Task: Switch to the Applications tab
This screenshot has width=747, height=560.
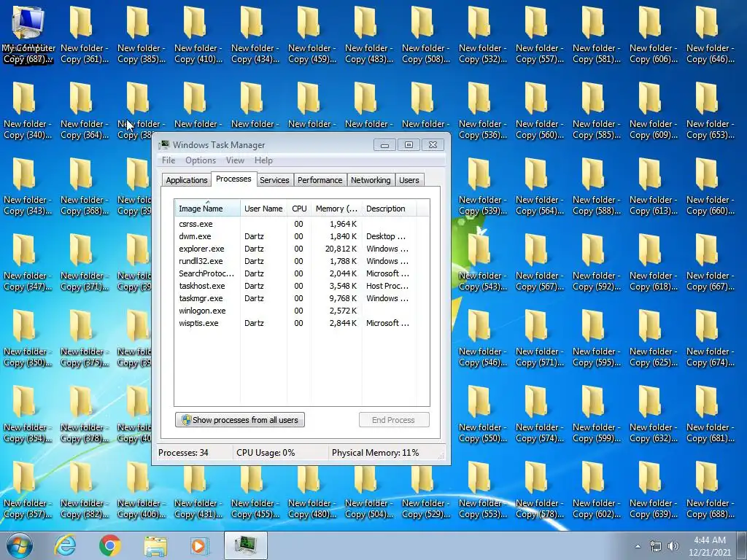Action: 186,180
